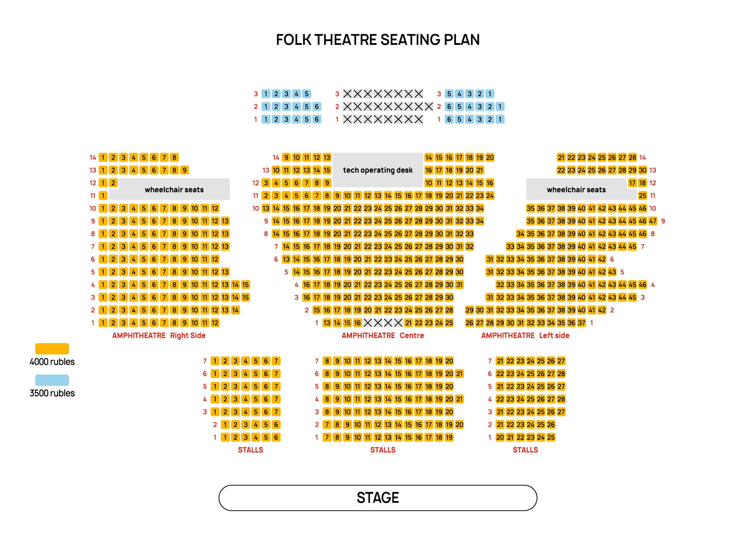This screenshot has height=534, width=756.
Task: Choose seat 21 in Stalls row 6
Action: pos(459,374)
